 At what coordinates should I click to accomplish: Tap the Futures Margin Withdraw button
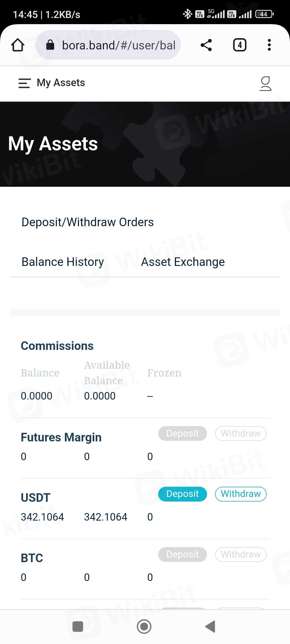[241, 433]
